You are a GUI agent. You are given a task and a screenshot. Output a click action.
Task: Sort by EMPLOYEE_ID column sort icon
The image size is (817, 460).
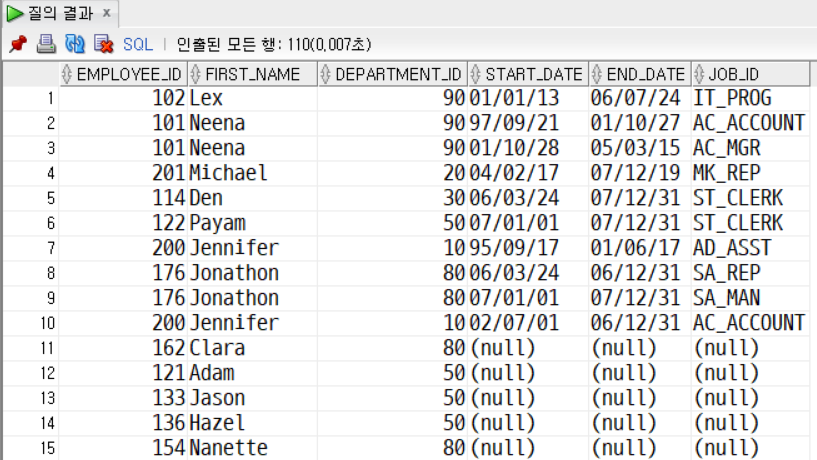coord(66,74)
